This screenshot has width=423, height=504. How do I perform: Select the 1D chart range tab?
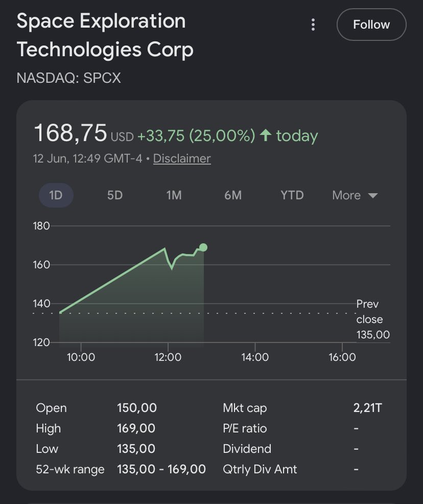pyautogui.click(x=56, y=195)
